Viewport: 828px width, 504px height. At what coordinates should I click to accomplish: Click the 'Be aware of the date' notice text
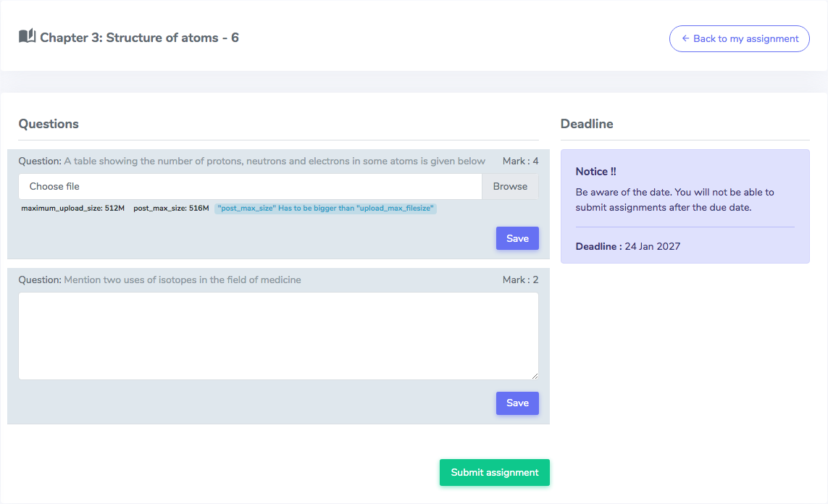click(x=675, y=199)
